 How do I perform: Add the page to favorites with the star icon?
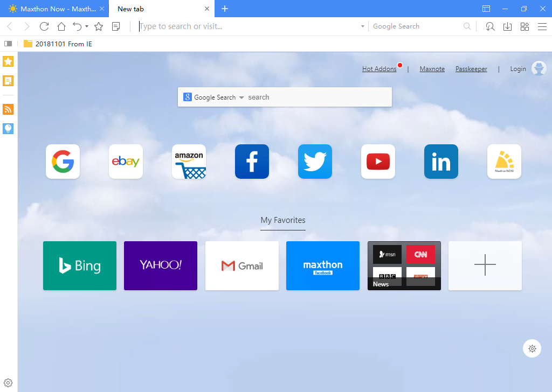(x=99, y=26)
